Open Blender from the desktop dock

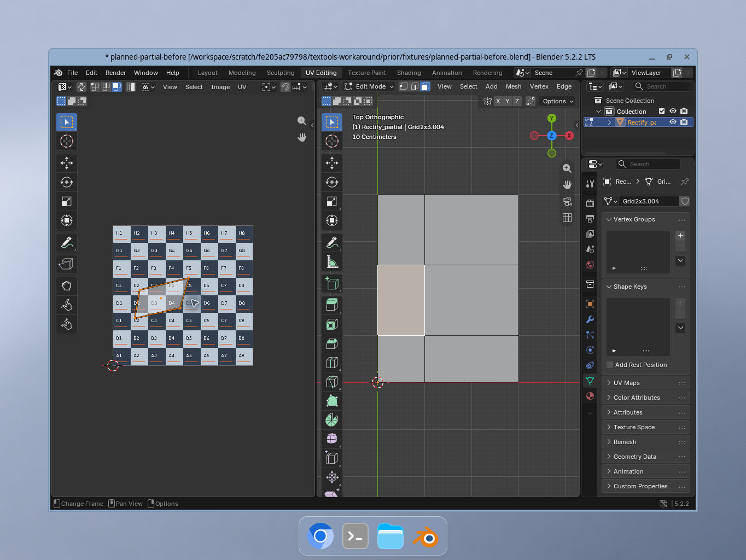pyautogui.click(x=425, y=536)
